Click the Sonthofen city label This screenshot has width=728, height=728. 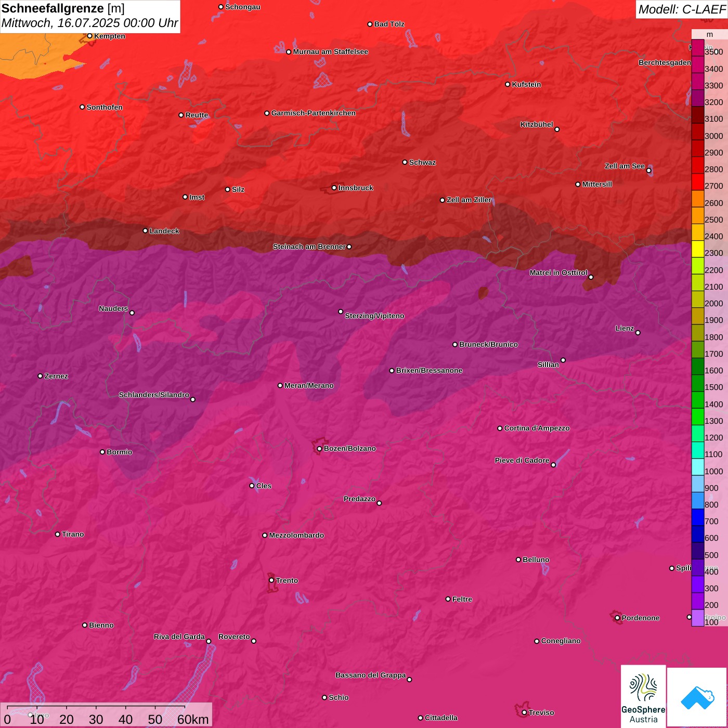pyautogui.click(x=105, y=107)
